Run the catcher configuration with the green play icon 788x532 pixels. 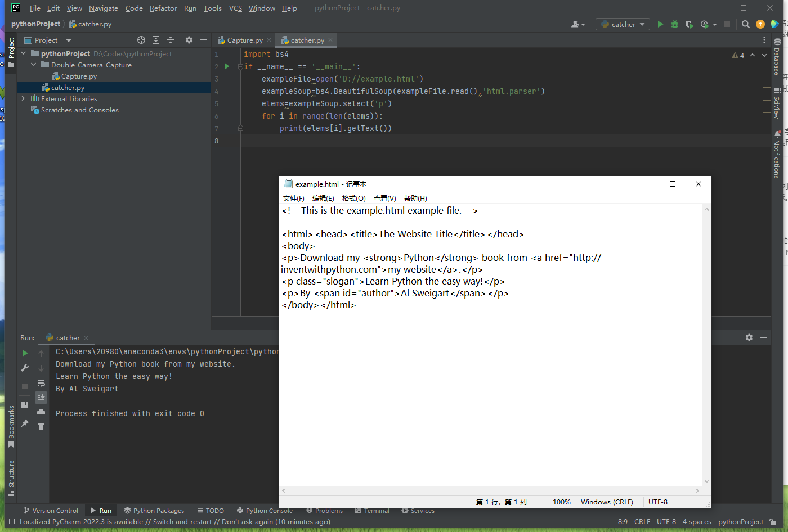coord(660,24)
